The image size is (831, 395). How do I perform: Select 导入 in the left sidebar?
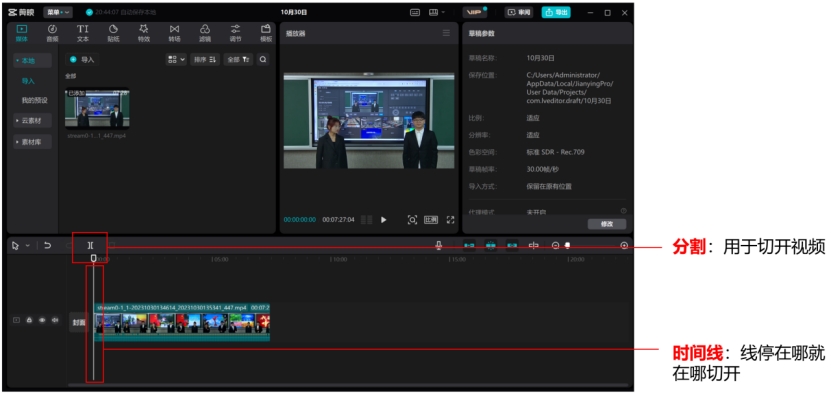[x=28, y=81]
